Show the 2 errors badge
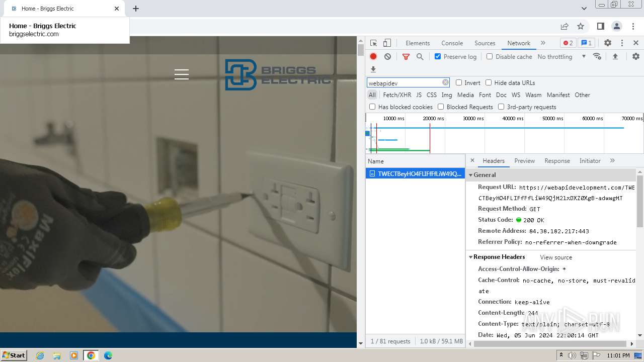The width and height of the screenshot is (644, 362). pyautogui.click(x=568, y=43)
